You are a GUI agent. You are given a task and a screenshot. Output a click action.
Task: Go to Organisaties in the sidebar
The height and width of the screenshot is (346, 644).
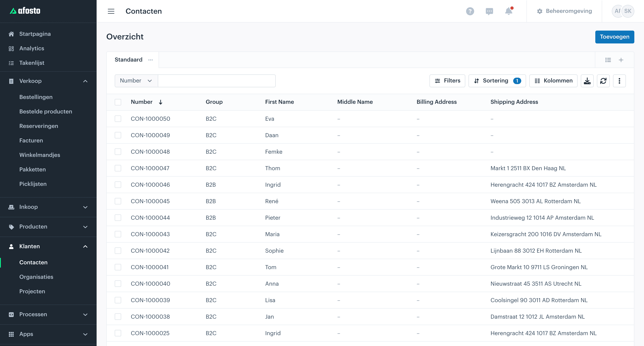[x=36, y=277]
